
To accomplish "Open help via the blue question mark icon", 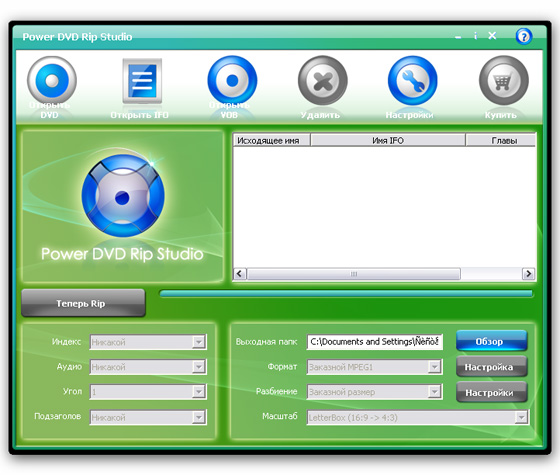I will tap(524, 36).
